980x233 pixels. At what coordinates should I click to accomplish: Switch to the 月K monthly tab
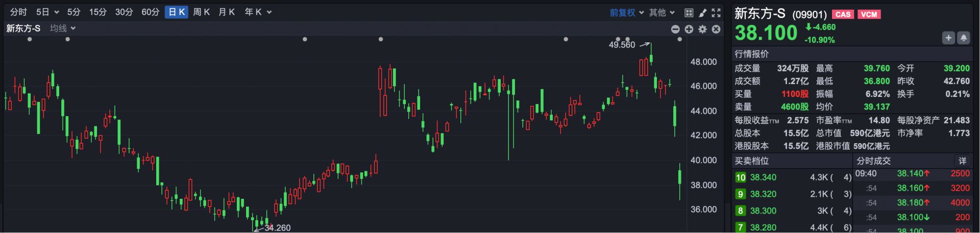pyautogui.click(x=227, y=12)
